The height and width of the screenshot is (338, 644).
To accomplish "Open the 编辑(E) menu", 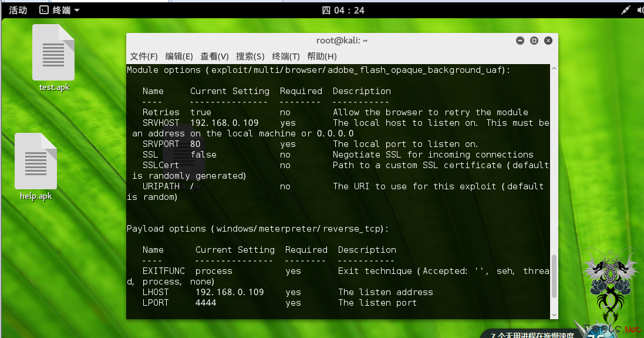I will click(179, 56).
